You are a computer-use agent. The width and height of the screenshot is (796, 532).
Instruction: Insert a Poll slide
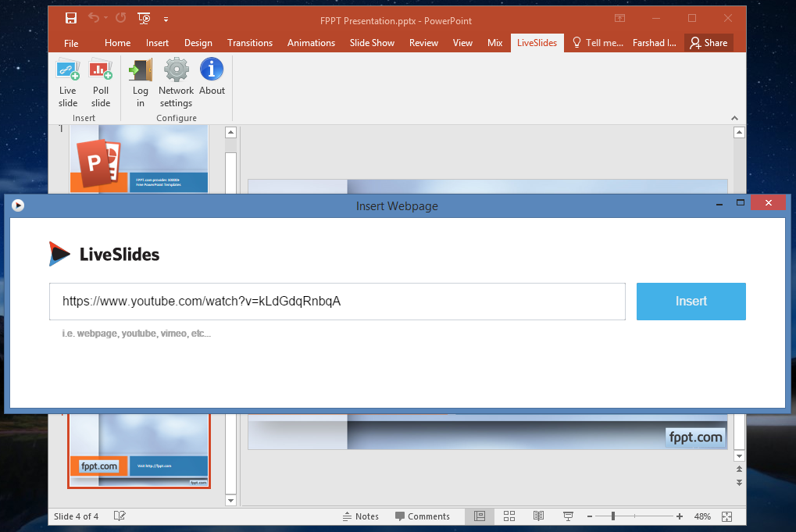pos(100,80)
